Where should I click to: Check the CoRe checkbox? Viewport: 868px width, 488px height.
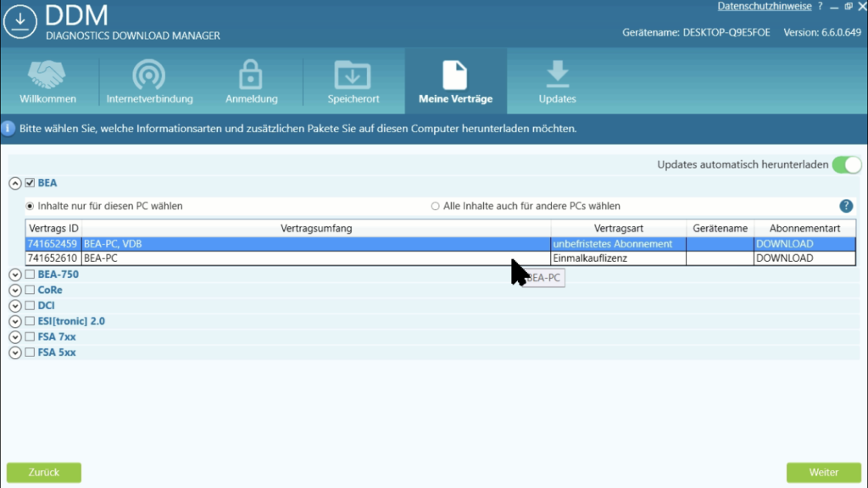(30, 290)
